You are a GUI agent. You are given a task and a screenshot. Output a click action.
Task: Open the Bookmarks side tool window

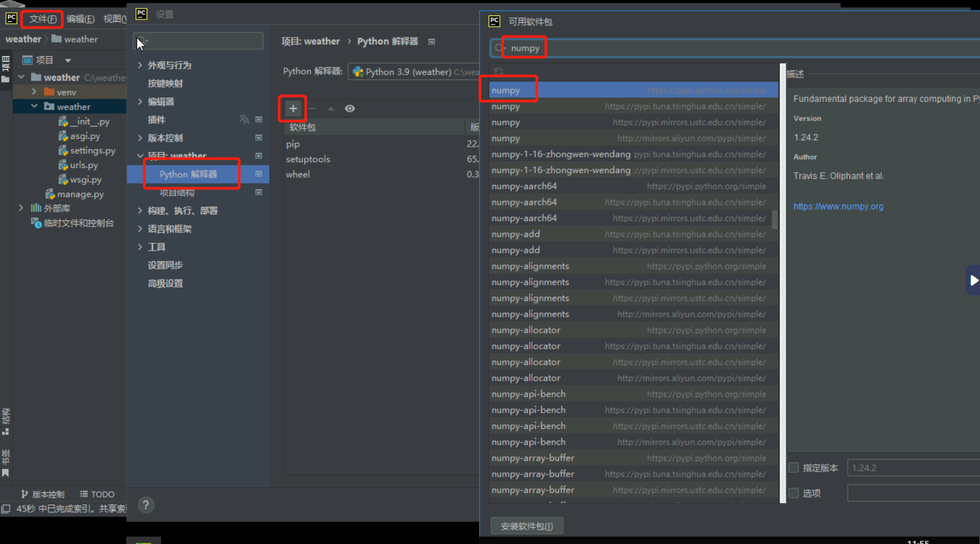click(6, 463)
